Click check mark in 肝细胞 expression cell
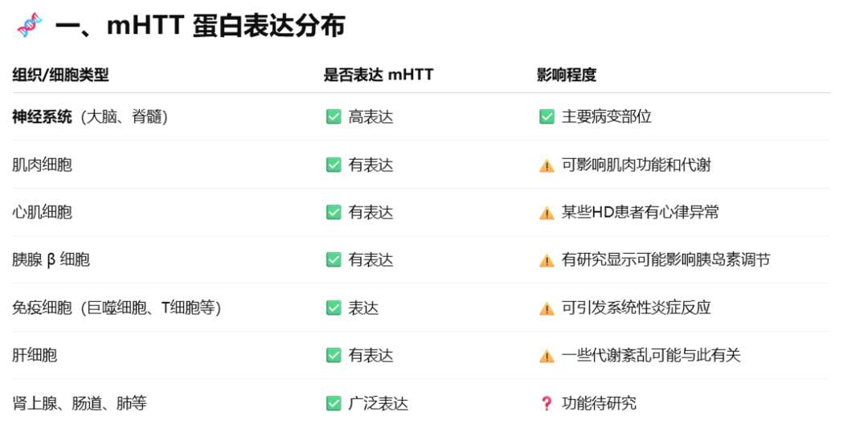 pyautogui.click(x=334, y=356)
